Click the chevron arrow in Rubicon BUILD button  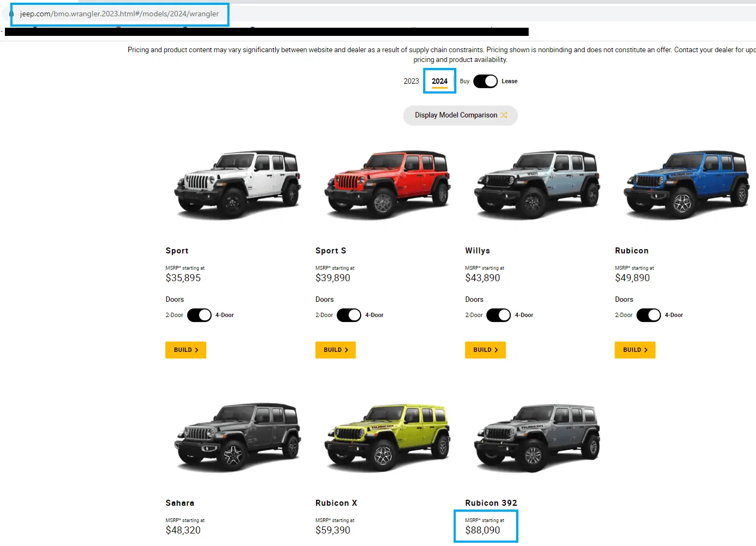(646, 350)
